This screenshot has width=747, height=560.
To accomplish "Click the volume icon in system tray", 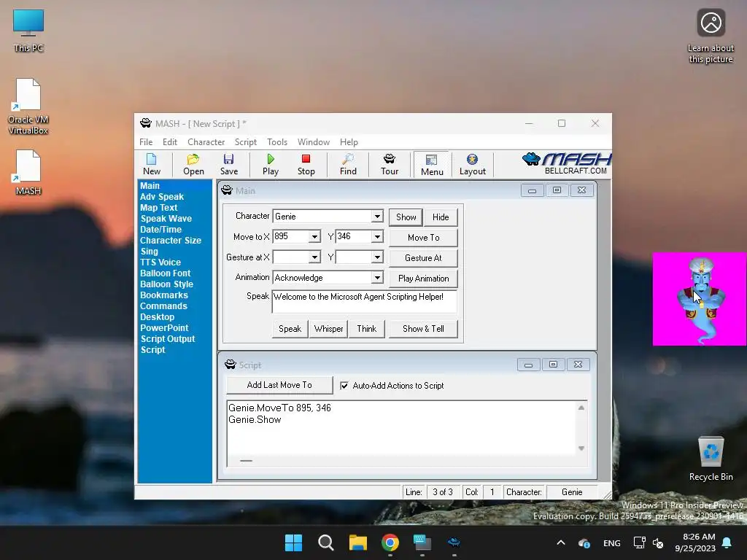I will (x=658, y=542).
